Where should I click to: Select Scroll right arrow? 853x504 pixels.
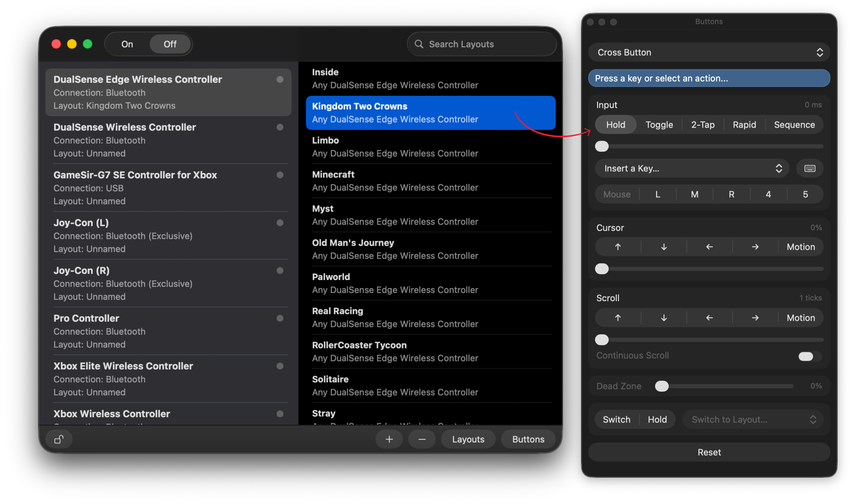pyautogui.click(x=755, y=318)
